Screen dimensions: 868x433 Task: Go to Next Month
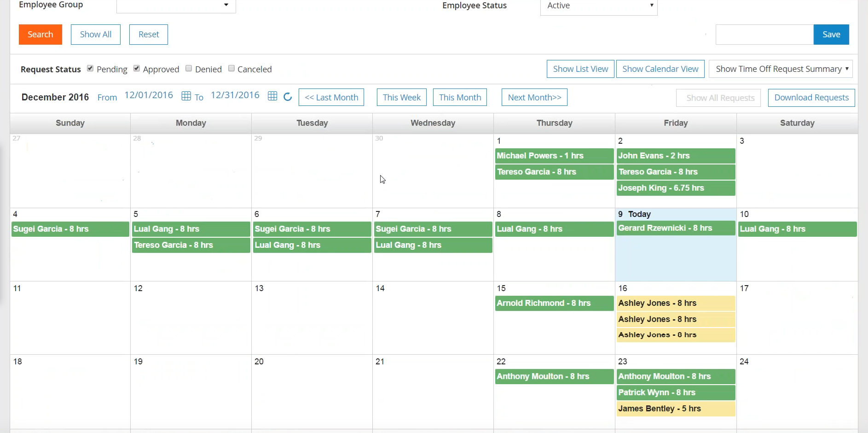[x=534, y=98]
